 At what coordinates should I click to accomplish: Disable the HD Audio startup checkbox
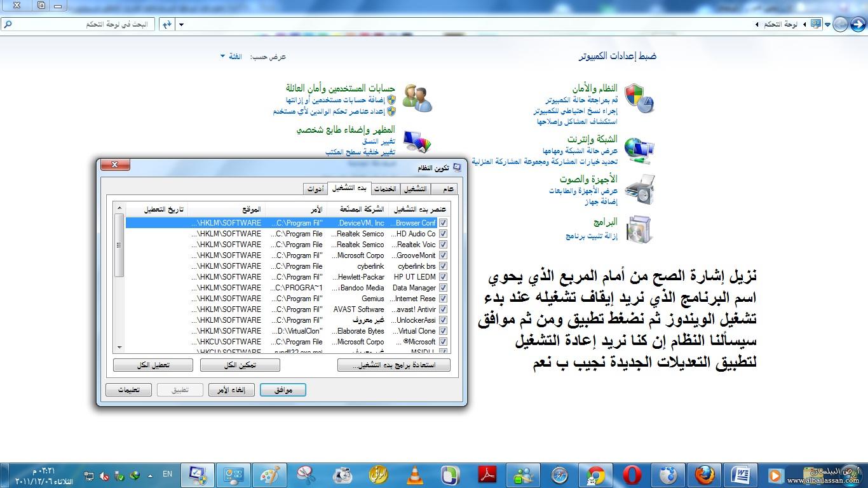443,233
